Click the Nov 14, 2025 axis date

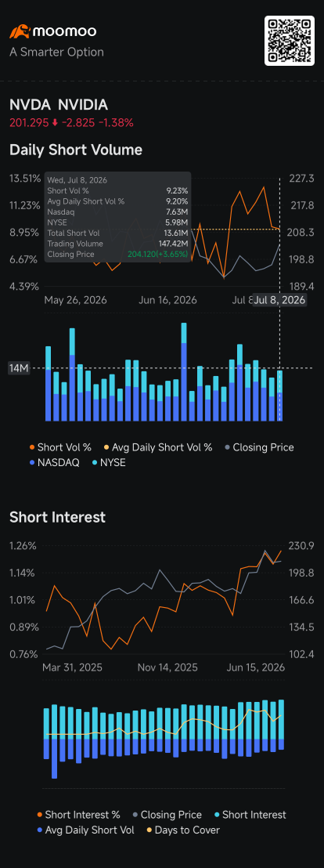pos(167,667)
